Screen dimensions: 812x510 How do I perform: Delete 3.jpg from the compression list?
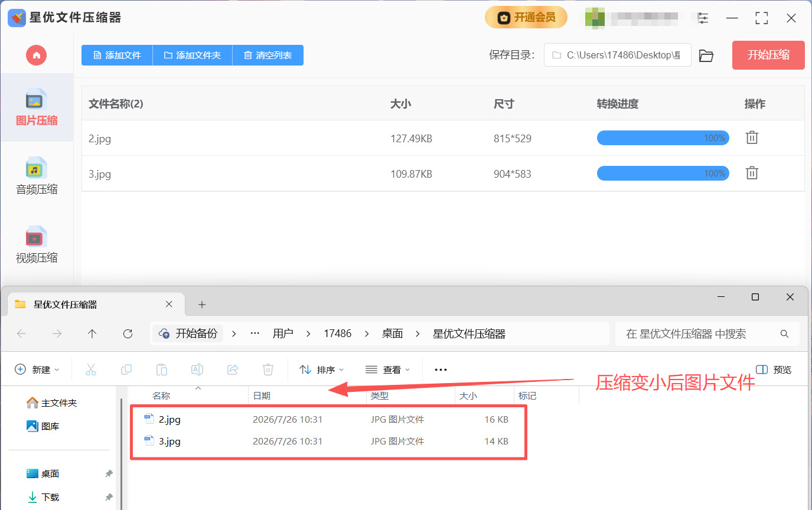[x=752, y=173]
